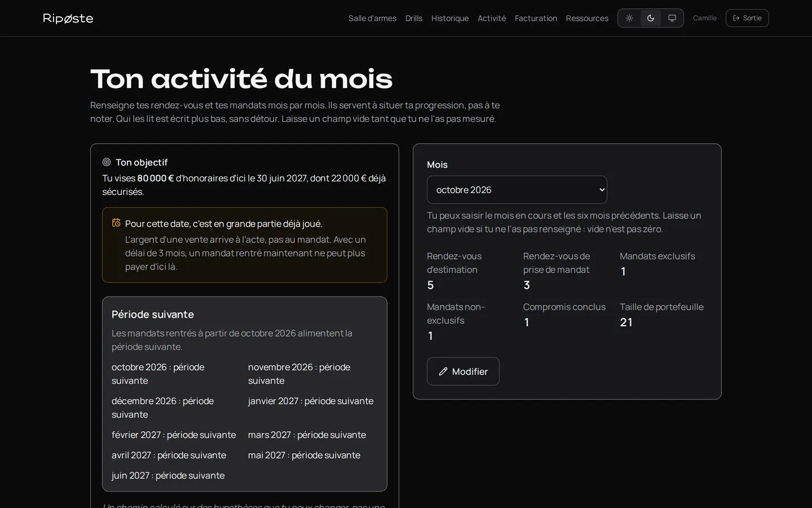Click 'avril 2027 : période suivante' entry
The image size is (812, 508).
click(x=169, y=455)
